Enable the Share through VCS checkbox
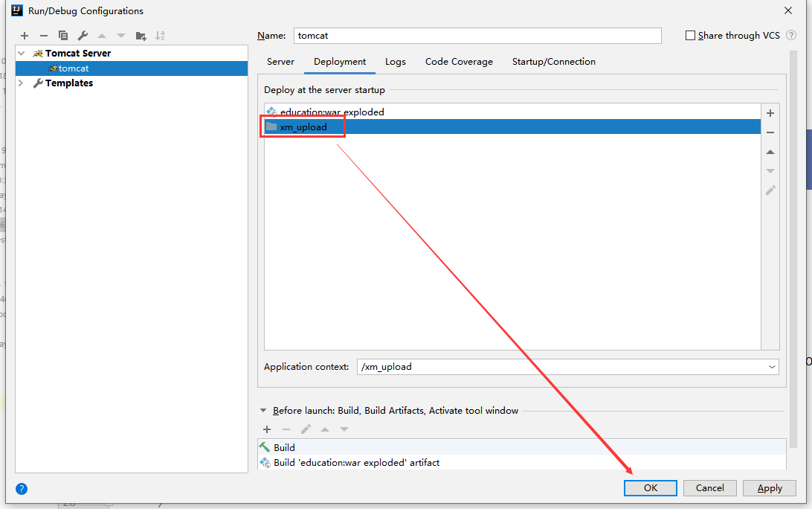812x509 pixels. point(690,35)
